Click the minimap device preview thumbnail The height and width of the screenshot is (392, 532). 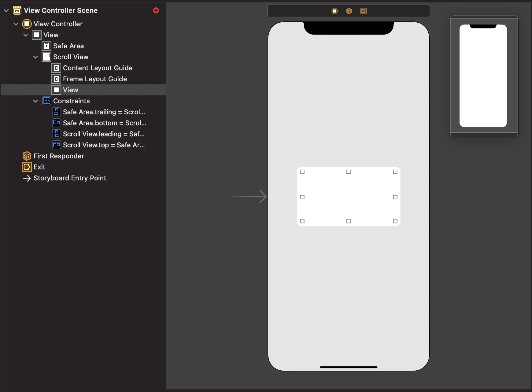(x=483, y=76)
